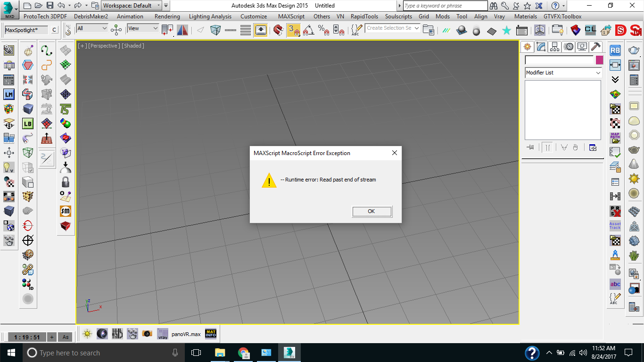
Task: Click the teapot render icon at top right
Action: [634, 50]
